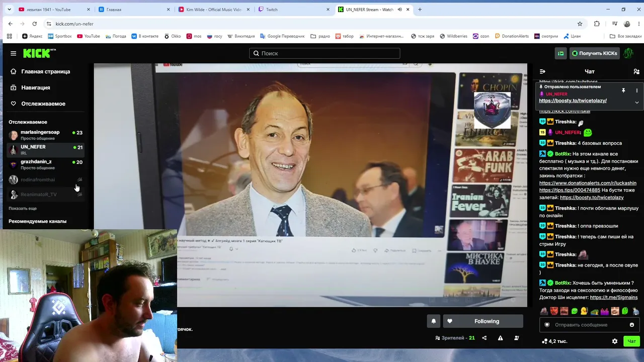Open viewers list Зрителей - 21

click(455, 338)
